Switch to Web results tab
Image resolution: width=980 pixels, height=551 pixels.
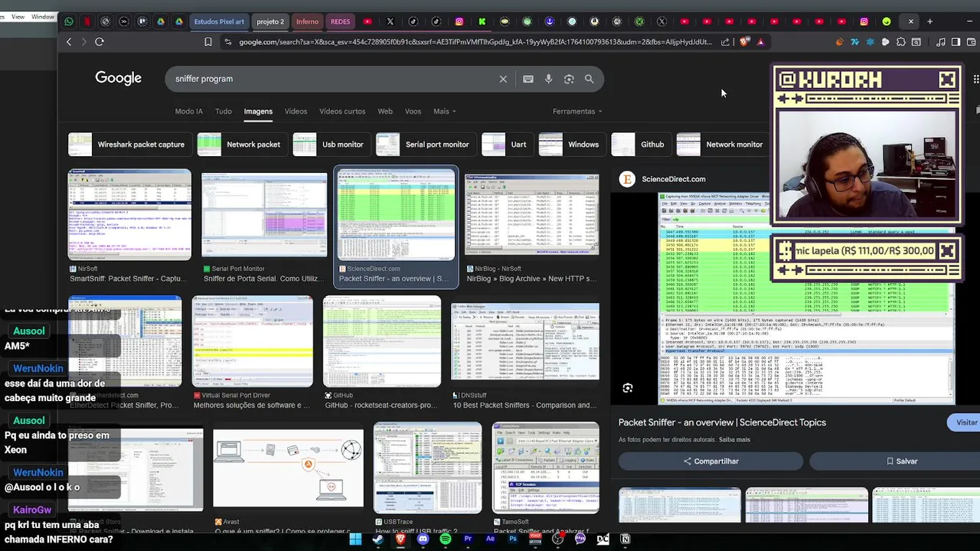pyautogui.click(x=385, y=112)
